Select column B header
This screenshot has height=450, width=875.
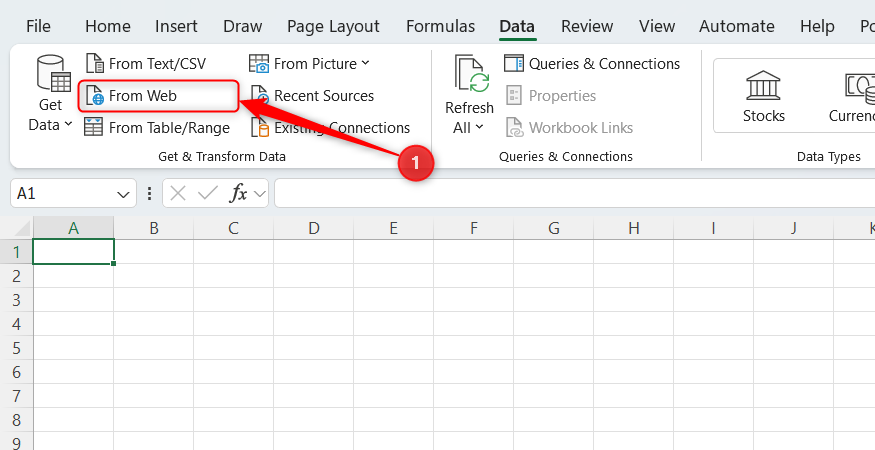(x=153, y=228)
